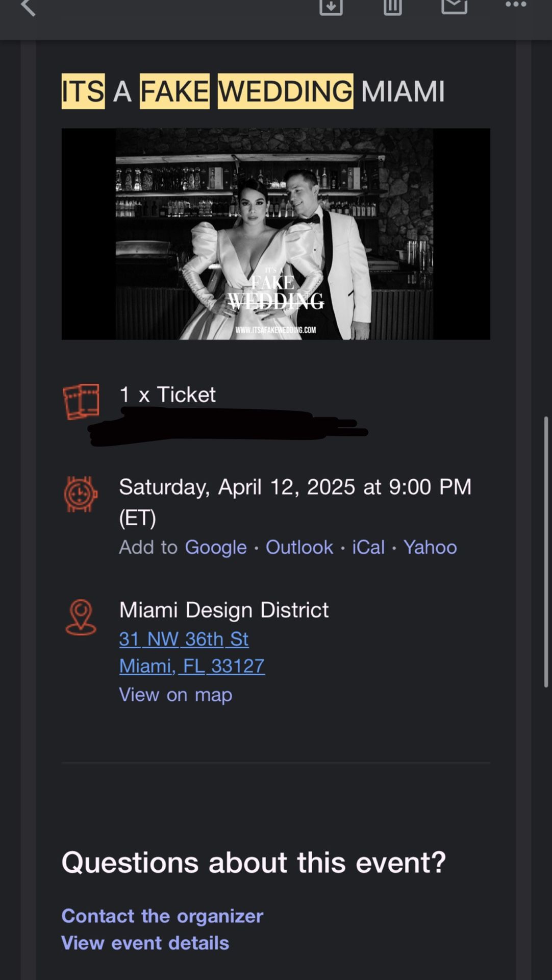Open the Miami, FL 33127 link
The image size is (552, 980).
tap(192, 666)
